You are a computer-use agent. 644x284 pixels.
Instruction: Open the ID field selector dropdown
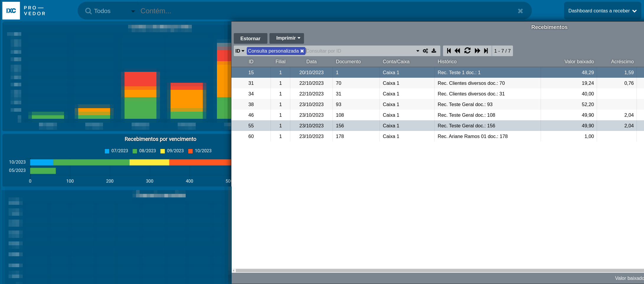pos(240,51)
